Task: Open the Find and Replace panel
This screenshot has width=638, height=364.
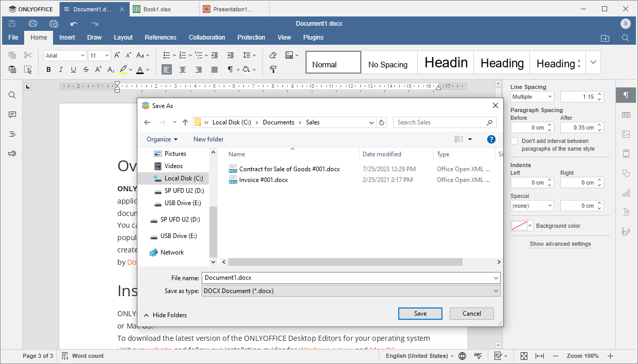Action: (x=12, y=95)
